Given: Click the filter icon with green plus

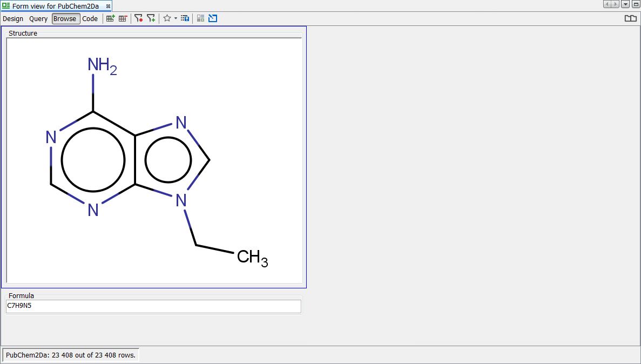Looking at the screenshot, I should [x=151, y=18].
